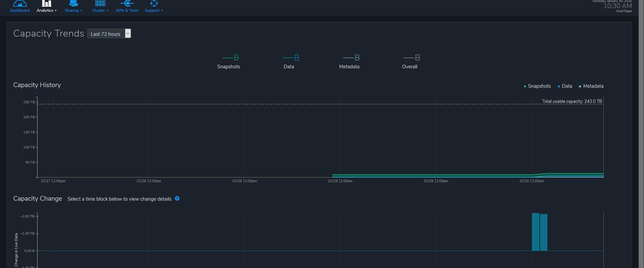Click the '01/28 12:00am' axis label
This screenshot has width=644, height=268.
tap(149, 181)
